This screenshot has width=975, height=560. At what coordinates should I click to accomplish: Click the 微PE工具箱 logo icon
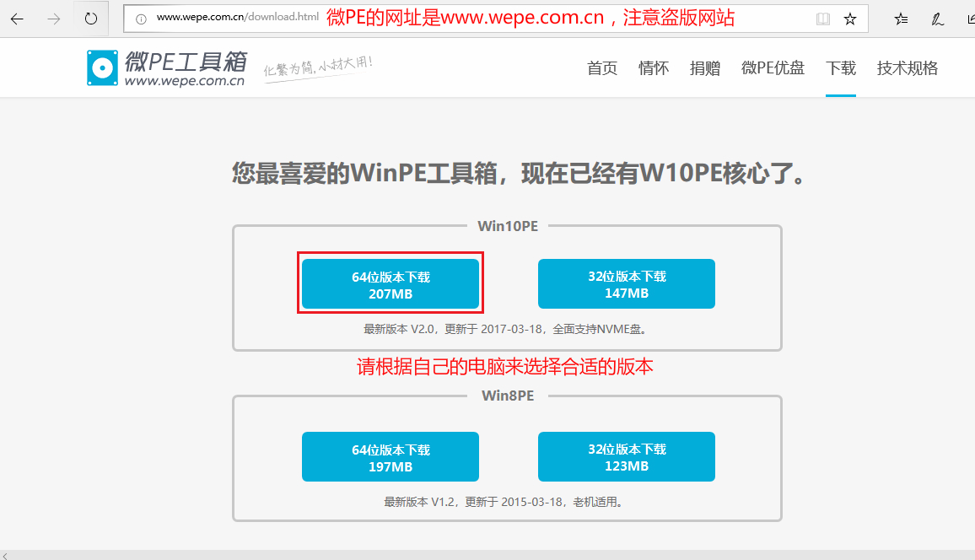pos(101,67)
